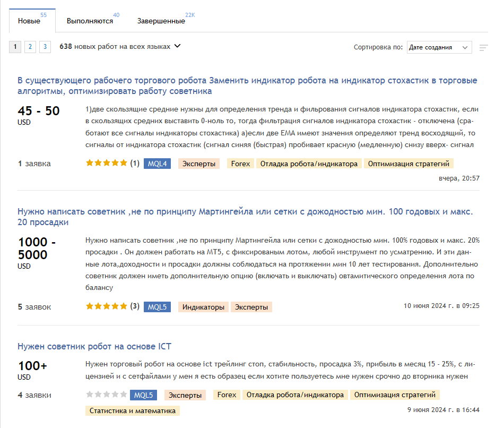Go to page 2 of results
The height and width of the screenshot is (428, 504).
30,47
